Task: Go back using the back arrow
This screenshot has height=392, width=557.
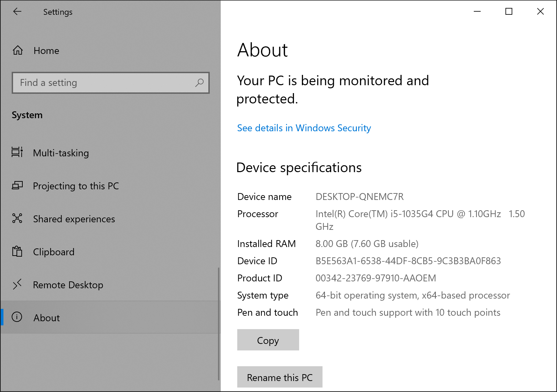Action: click(17, 12)
